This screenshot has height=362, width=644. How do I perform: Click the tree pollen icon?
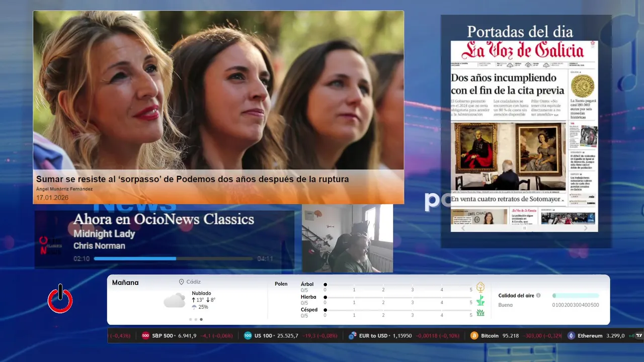tap(480, 287)
